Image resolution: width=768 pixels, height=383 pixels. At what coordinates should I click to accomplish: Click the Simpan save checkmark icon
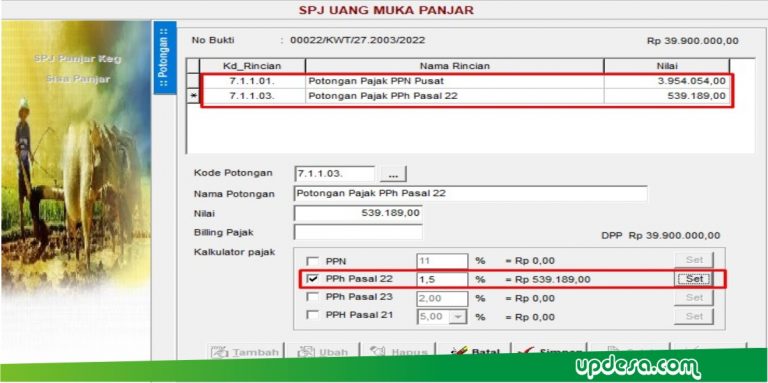[x=526, y=352]
